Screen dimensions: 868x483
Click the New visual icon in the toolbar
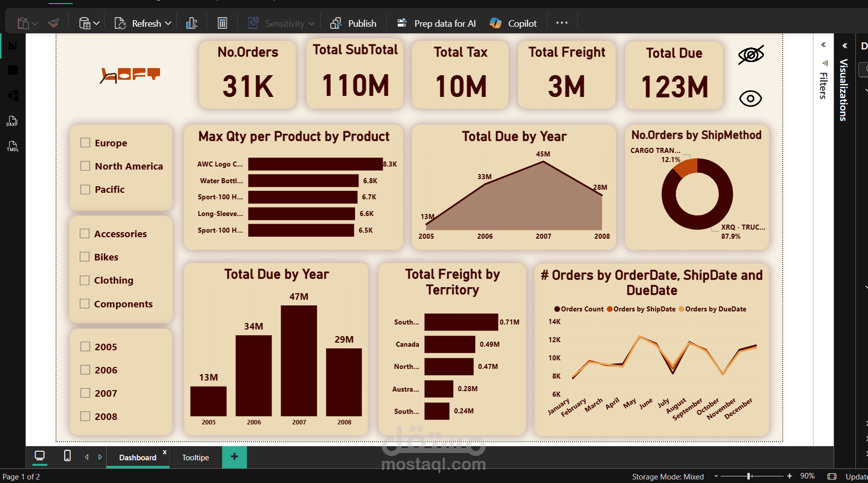[x=192, y=23]
